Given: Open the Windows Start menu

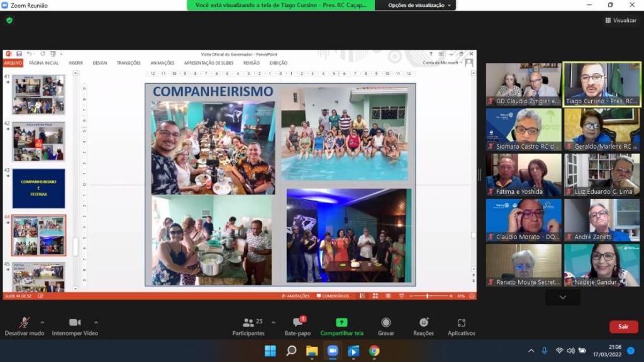Looking at the screenshot, I should (x=270, y=351).
